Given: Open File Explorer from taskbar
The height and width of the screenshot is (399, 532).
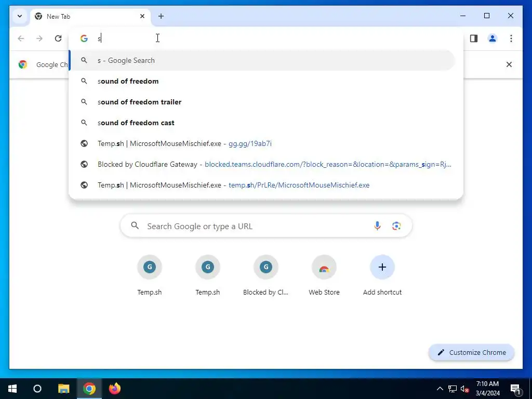Looking at the screenshot, I should tap(63, 389).
